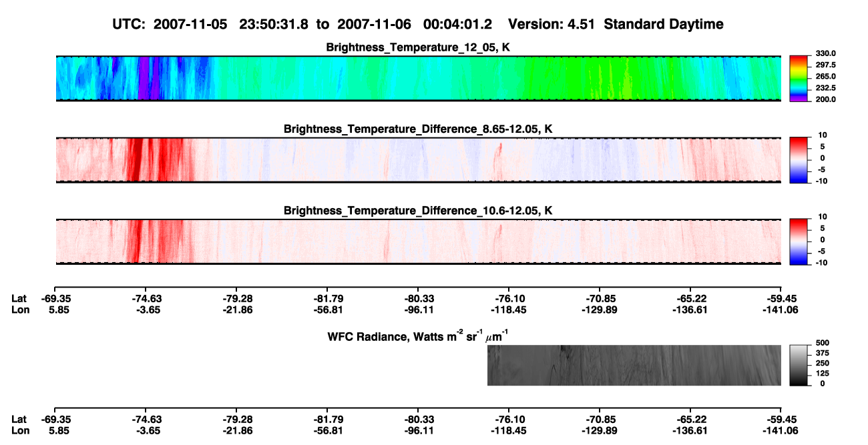
Task: Click the red-blue colorbar beside 10.6-12.05 panel
Action: (800, 242)
